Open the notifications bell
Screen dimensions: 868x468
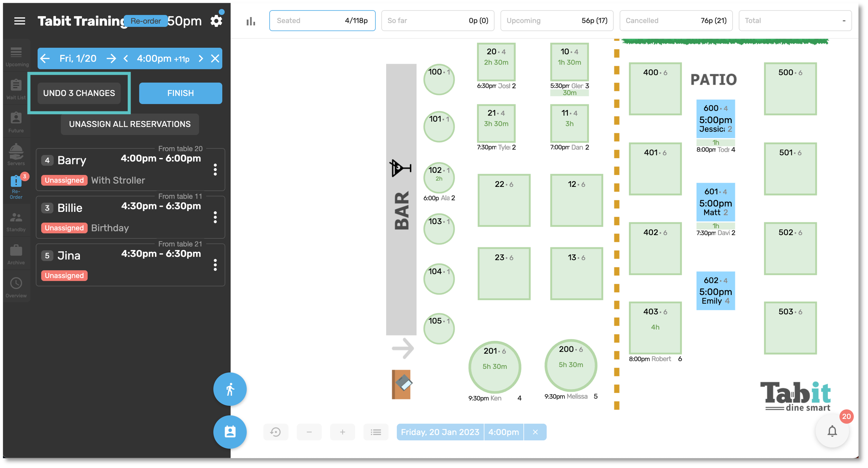(x=832, y=431)
